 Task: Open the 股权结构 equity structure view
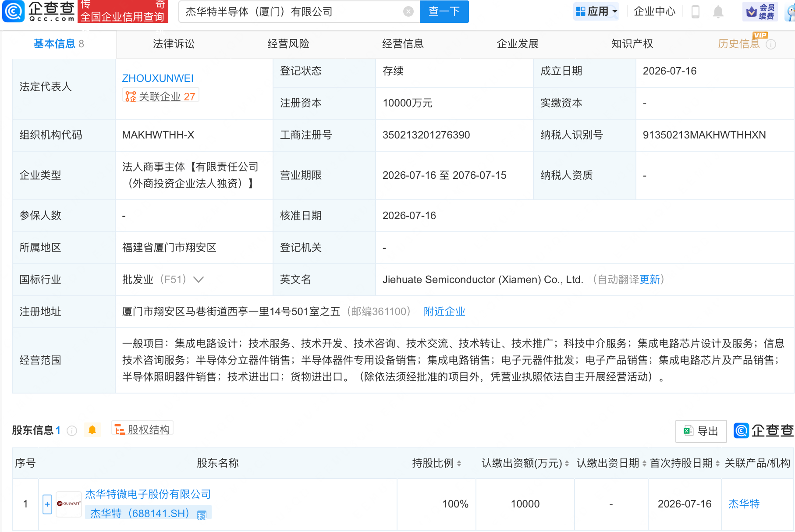pyautogui.click(x=142, y=429)
